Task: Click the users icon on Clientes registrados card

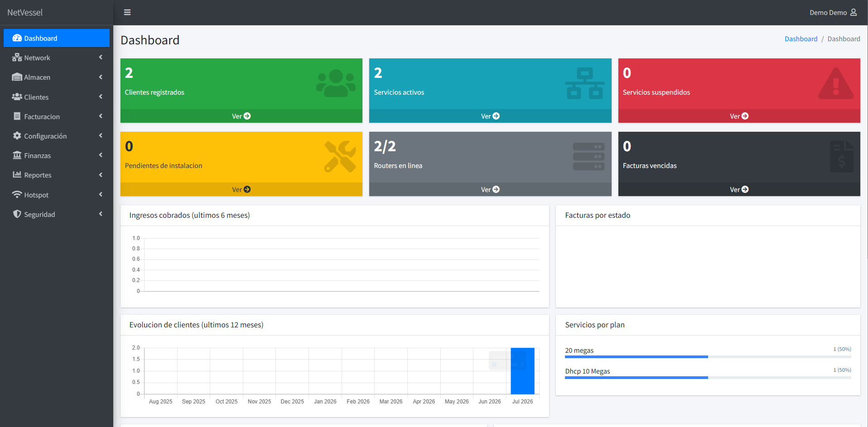Action: coord(336,83)
